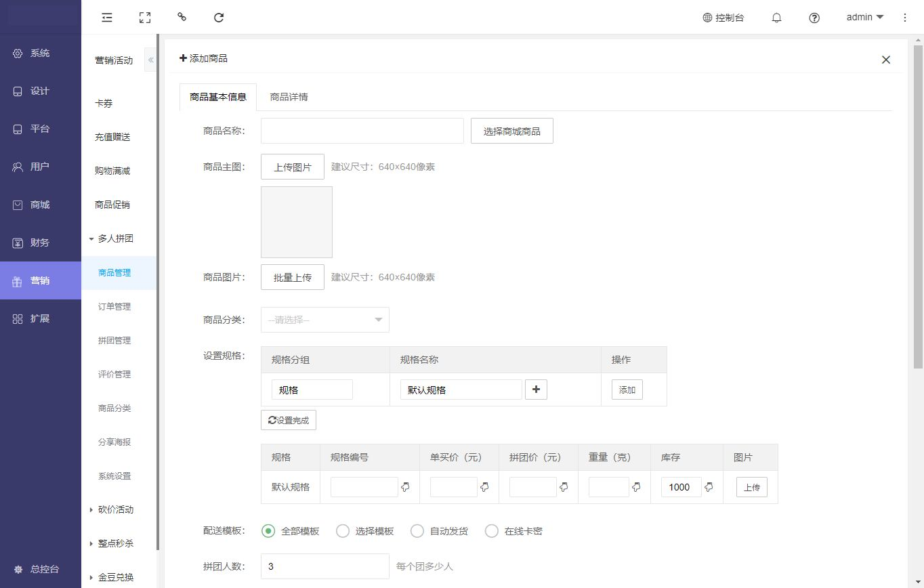Open the 商品分类 dropdown selector
Viewport: 924px width, 588px height.
(x=325, y=320)
